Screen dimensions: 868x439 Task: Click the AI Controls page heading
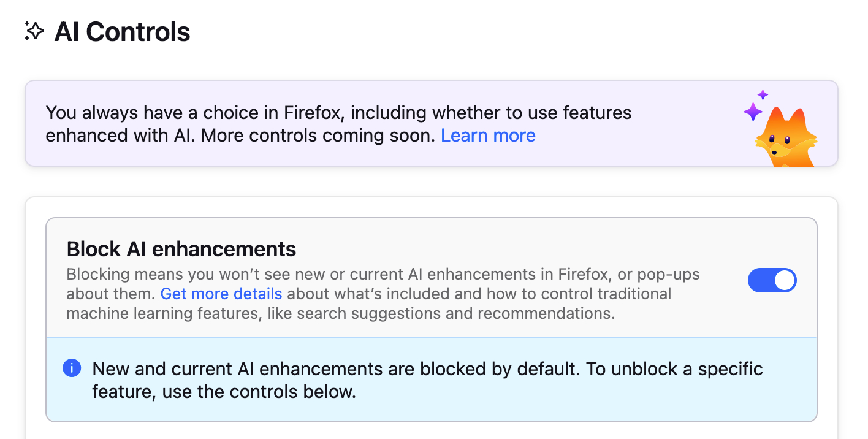click(x=122, y=32)
